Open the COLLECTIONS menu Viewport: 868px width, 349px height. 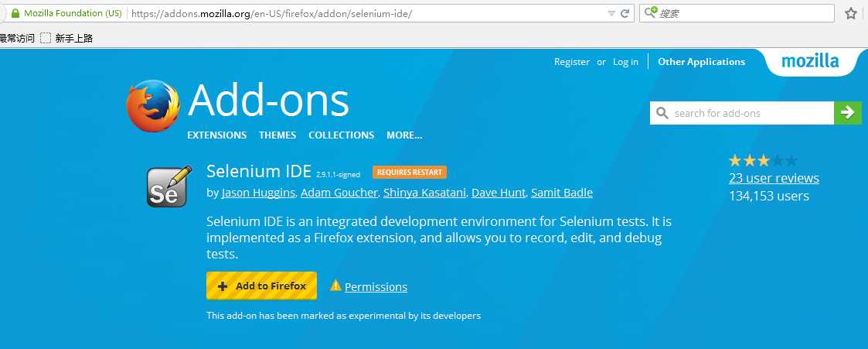click(x=341, y=135)
